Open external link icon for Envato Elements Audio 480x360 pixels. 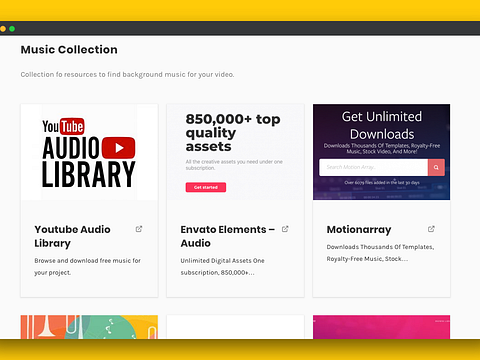285,229
